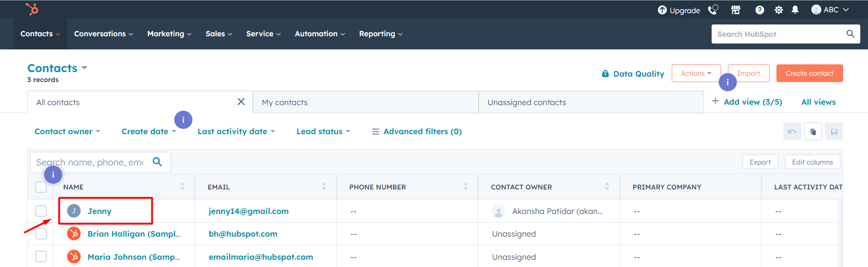
Task: Tick the checkbox for Jenny's row
Action: 41,211
